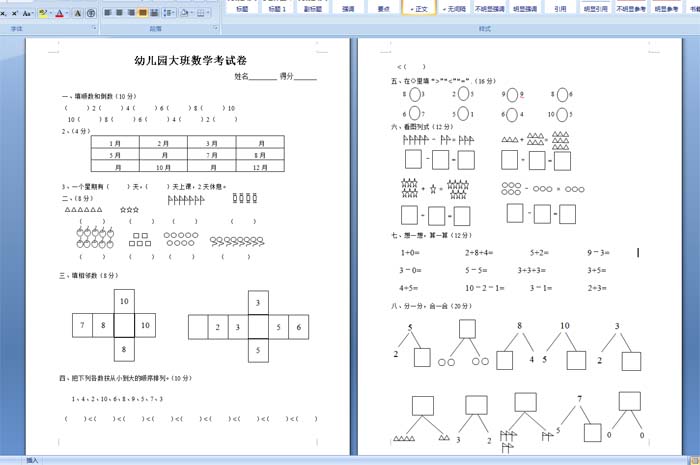
Task: Click the 1月 table cell
Action: (115, 143)
